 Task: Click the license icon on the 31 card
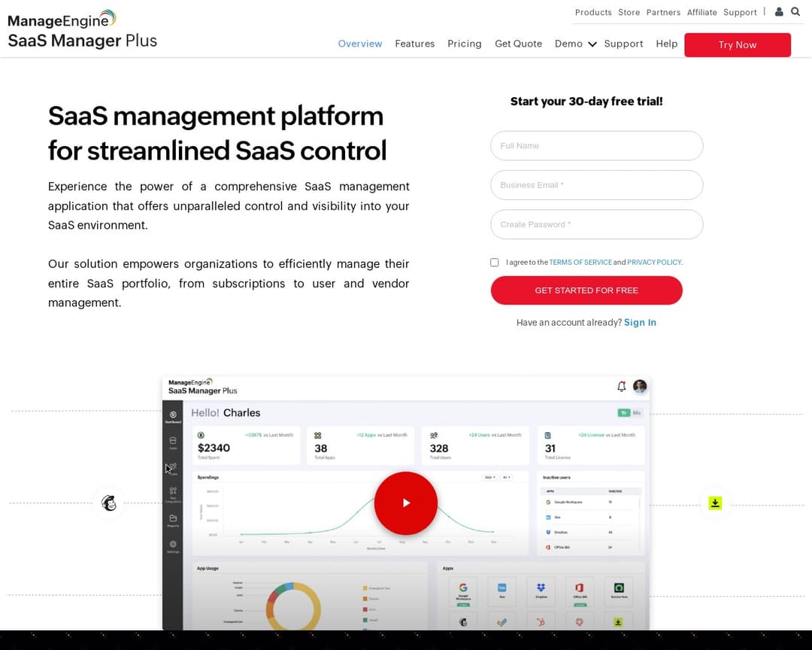click(x=548, y=436)
